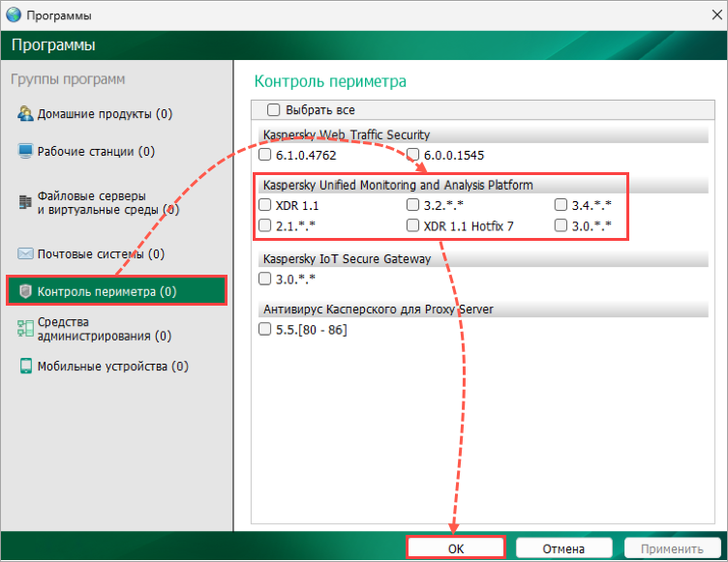The height and width of the screenshot is (562, 728).
Task: Click the mobile devices phone icon
Action: point(25,367)
